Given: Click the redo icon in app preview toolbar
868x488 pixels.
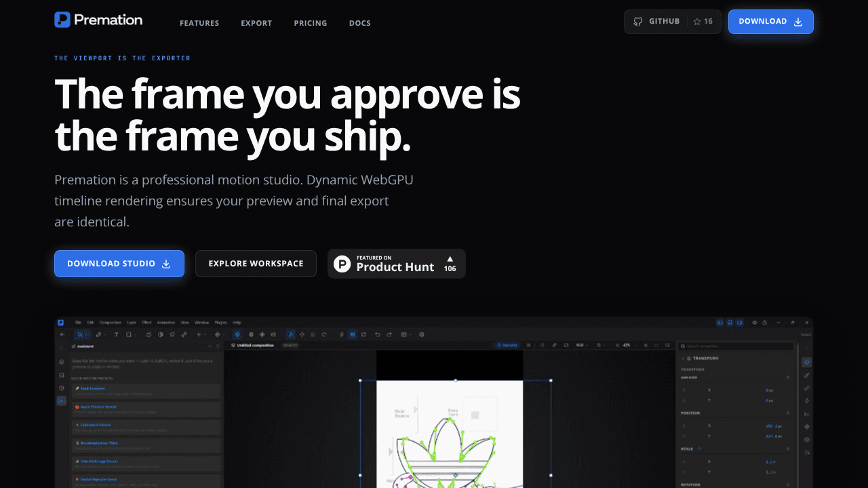Looking at the screenshot, I should point(389,334).
